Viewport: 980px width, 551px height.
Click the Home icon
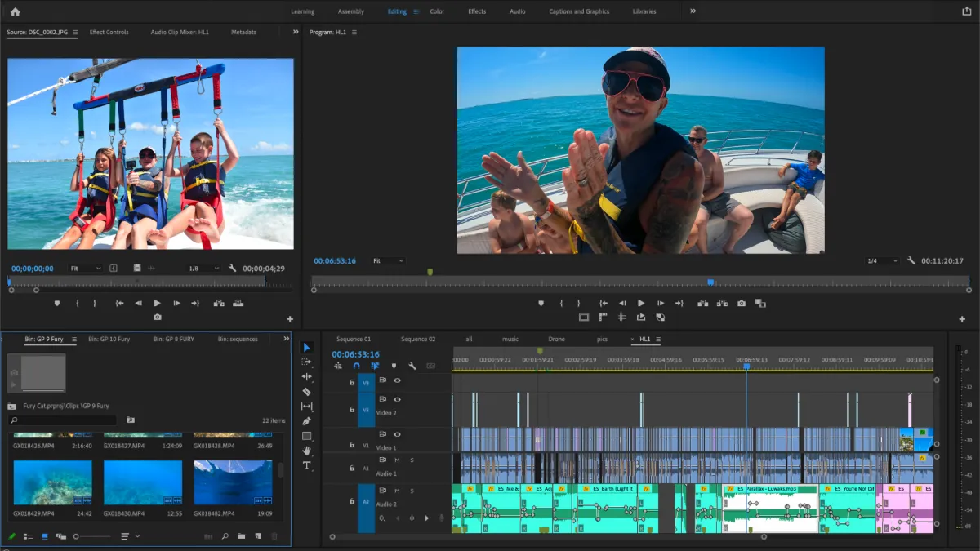15,11
